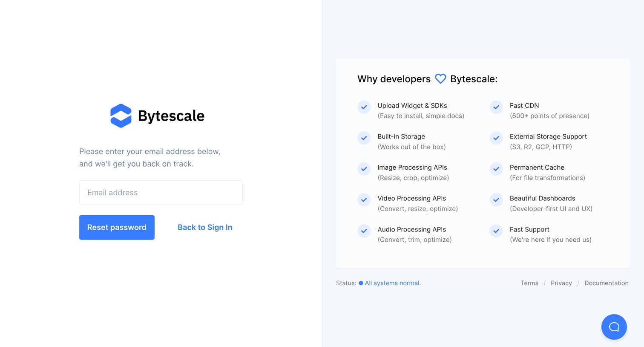Click 'Audio Processing APIs' text
The width and height of the screenshot is (644, 347).
pos(412,229)
